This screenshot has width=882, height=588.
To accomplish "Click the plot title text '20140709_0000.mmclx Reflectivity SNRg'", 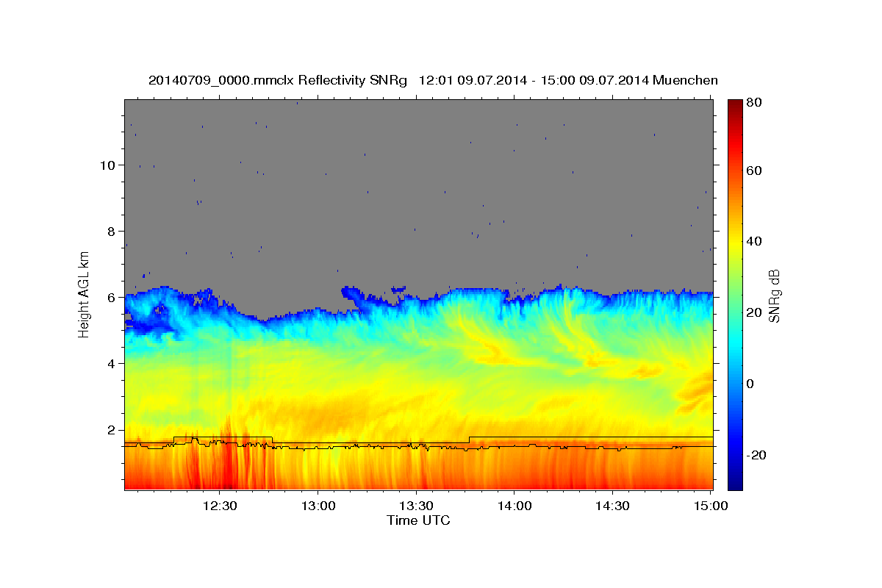I will (x=278, y=80).
